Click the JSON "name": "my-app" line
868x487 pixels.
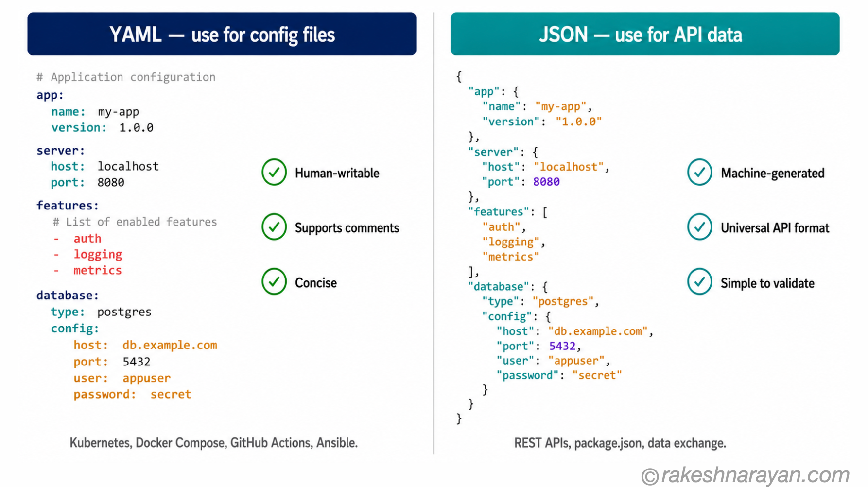[537, 106]
